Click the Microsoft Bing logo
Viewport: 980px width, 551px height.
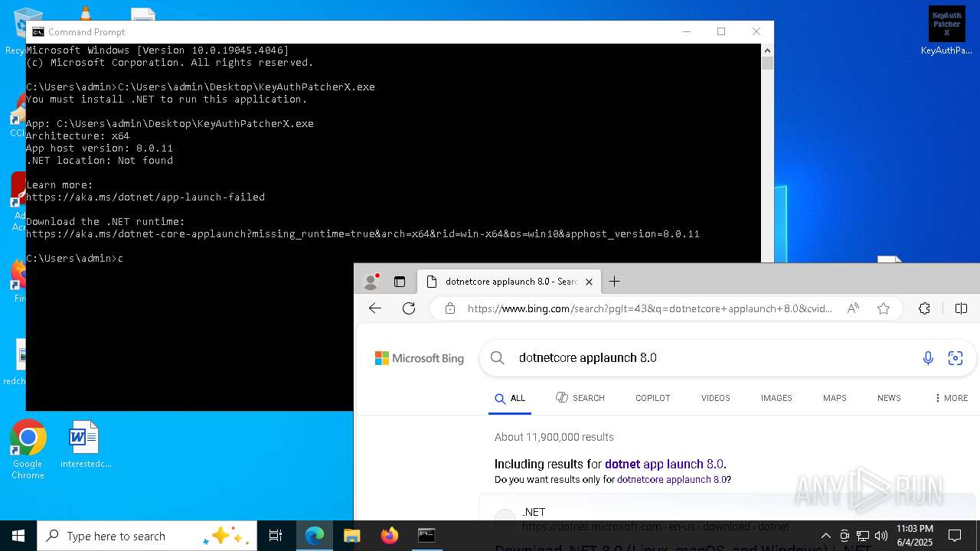[x=420, y=358]
